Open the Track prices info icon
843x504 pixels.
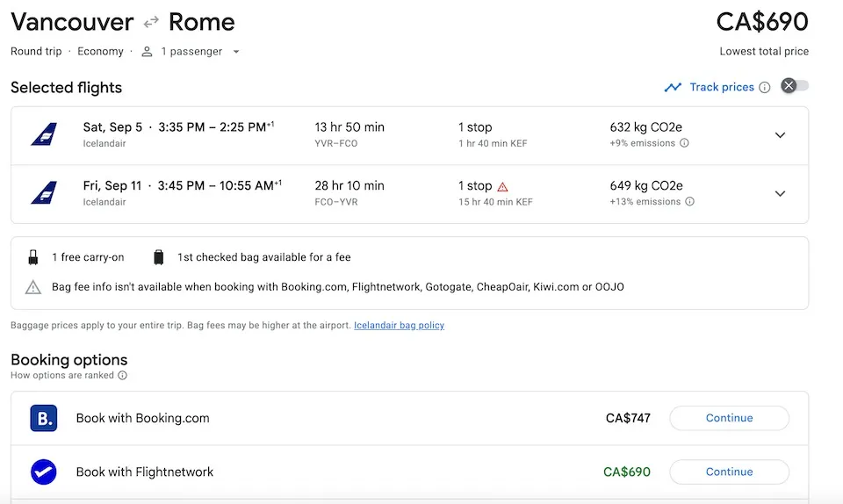pos(765,88)
